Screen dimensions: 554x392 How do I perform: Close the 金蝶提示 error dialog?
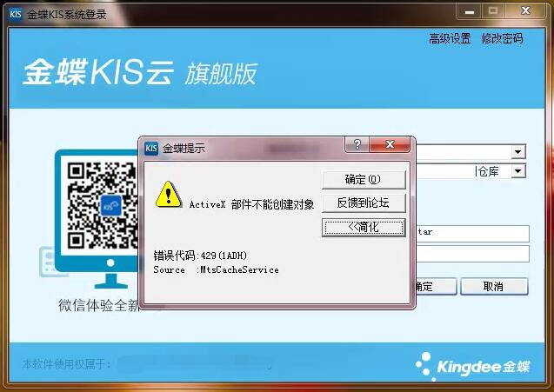pos(393,146)
